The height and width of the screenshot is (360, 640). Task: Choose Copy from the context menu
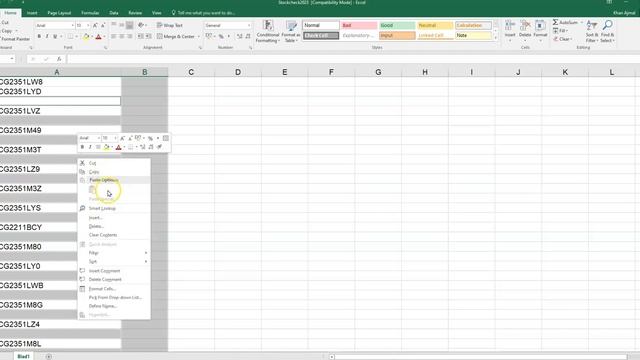click(x=114, y=172)
